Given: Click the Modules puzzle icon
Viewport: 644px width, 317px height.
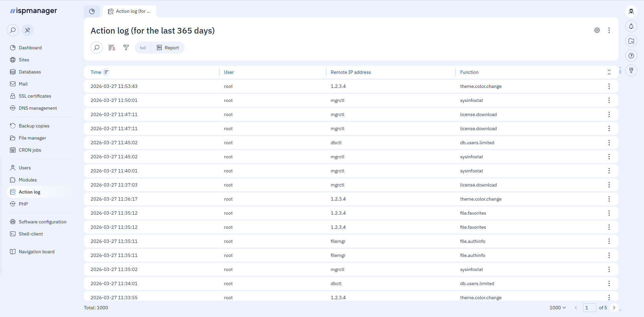Looking at the screenshot, I should click(13, 180).
